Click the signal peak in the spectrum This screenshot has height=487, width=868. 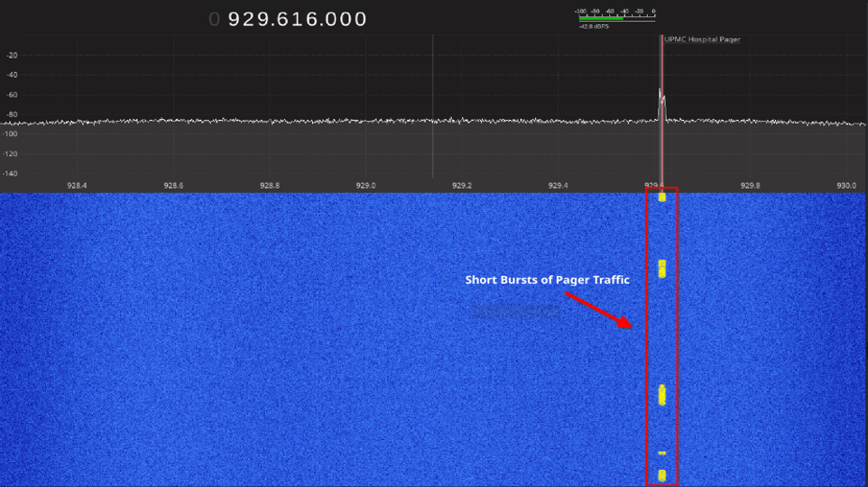(x=661, y=95)
